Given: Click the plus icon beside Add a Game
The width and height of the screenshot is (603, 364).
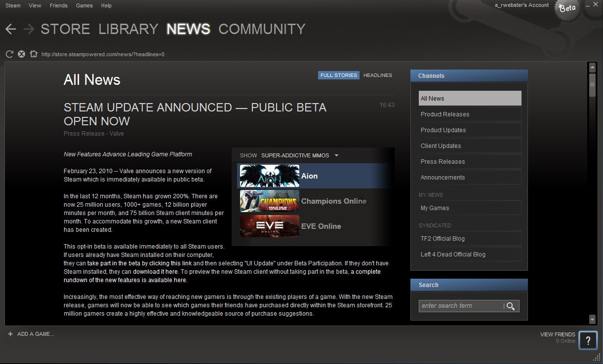Looking at the screenshot, I should 10,334.
